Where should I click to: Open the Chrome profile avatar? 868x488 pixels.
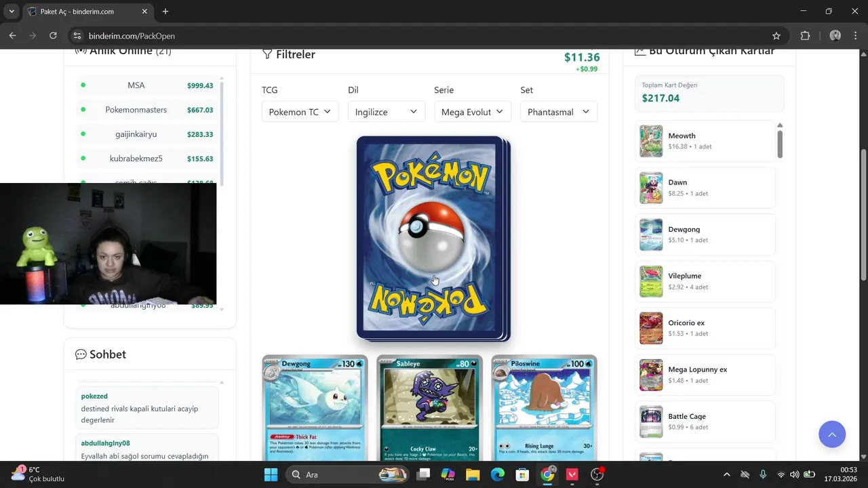click(835, 36)
